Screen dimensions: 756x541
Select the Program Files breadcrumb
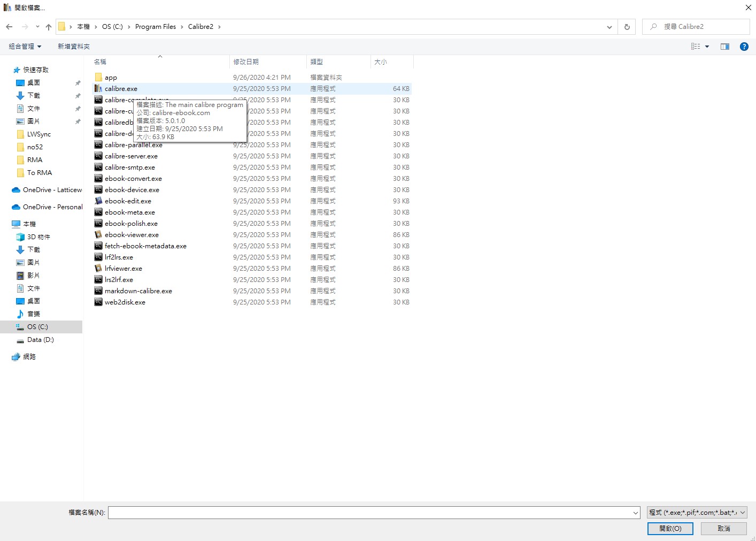(x=156, y=27)
